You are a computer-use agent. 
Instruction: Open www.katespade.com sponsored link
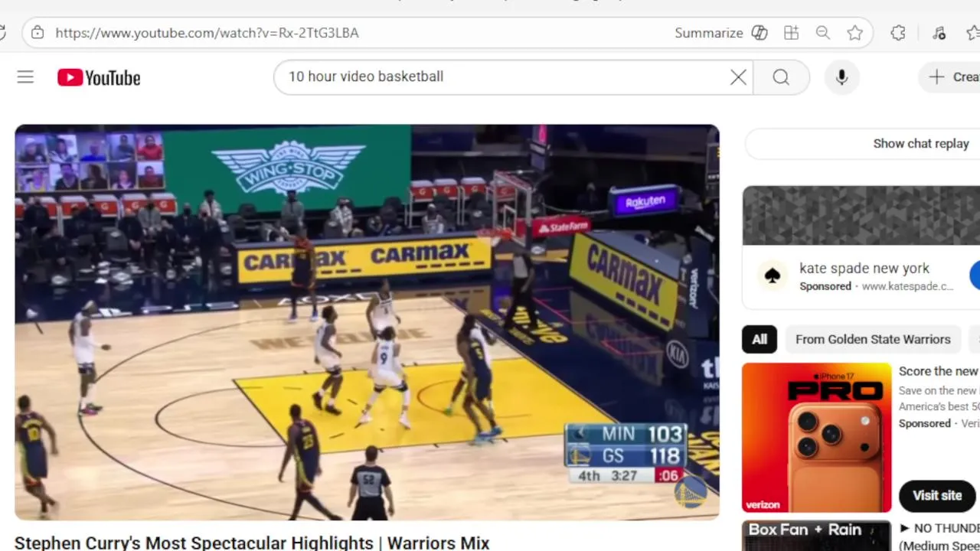[908, 286]
